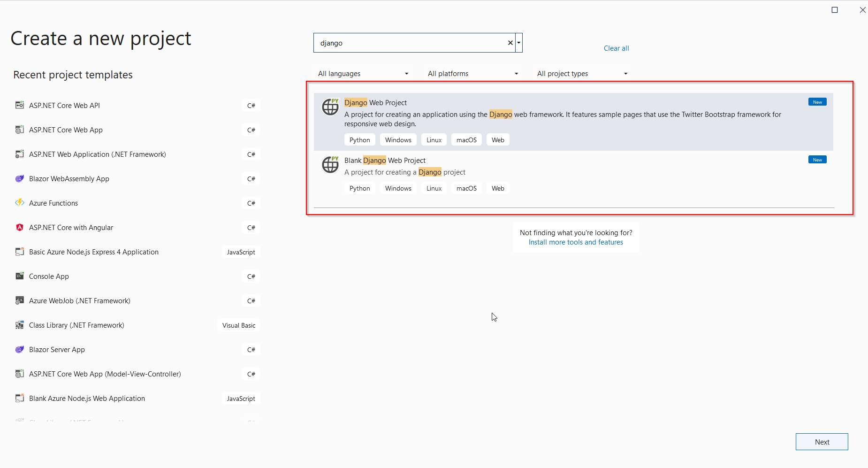
Task: Click the Angular logo icon
Action: [x=20, y=227]
